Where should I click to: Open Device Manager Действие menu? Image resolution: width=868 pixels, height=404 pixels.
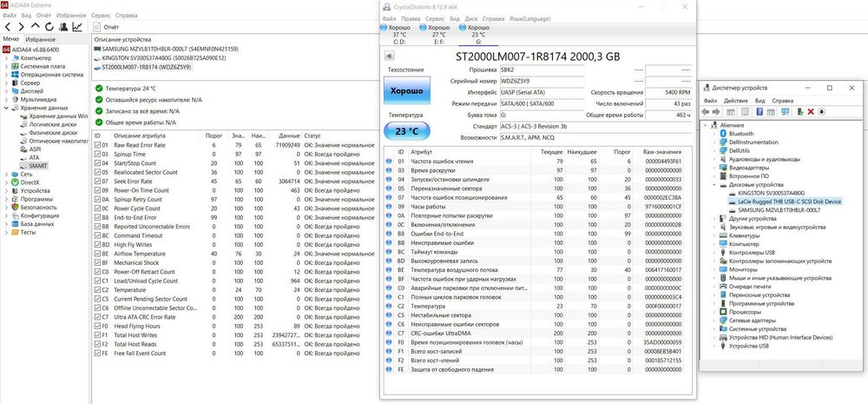pyautogui.click(x=736, y=101)
